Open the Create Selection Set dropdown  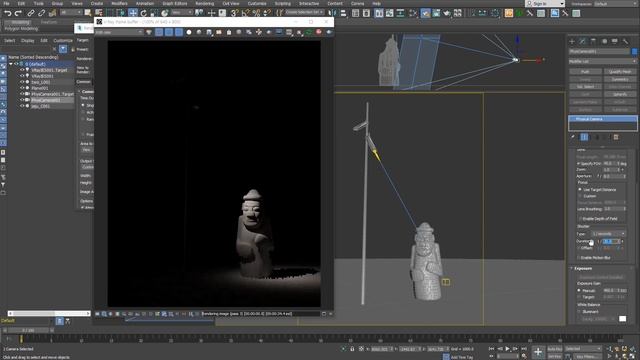(304, 13)
